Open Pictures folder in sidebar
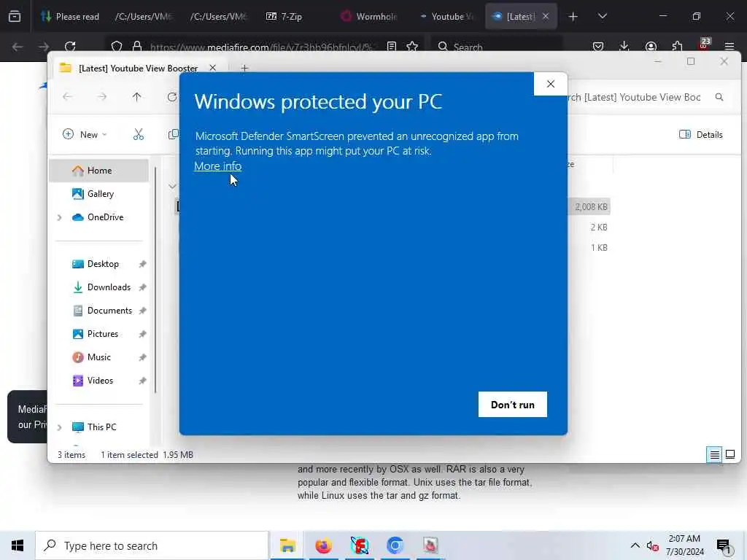Screen dimensions: 747x560 (x=102, y=334)
